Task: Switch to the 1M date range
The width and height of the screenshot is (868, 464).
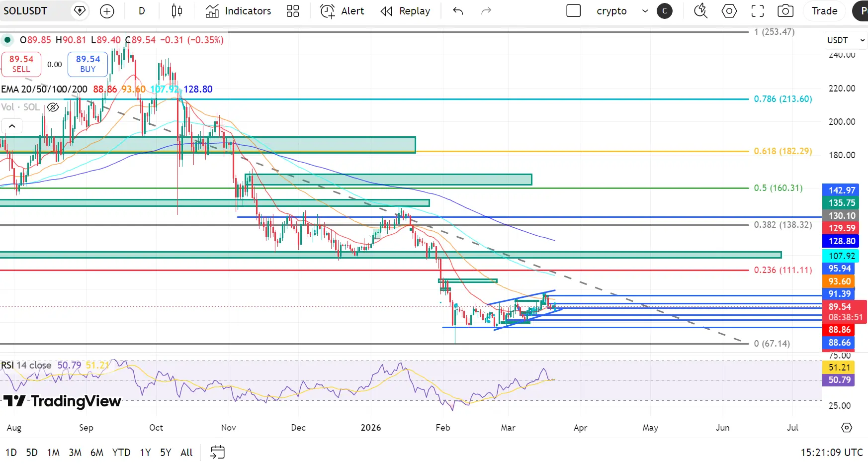Action: [53, 452]
